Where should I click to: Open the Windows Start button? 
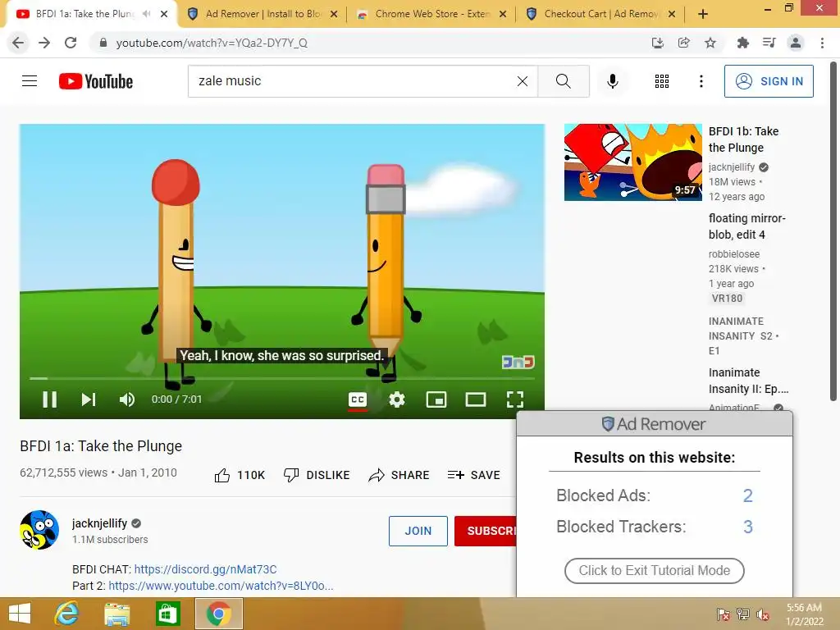pyautogui.click(x=20, y=614)
